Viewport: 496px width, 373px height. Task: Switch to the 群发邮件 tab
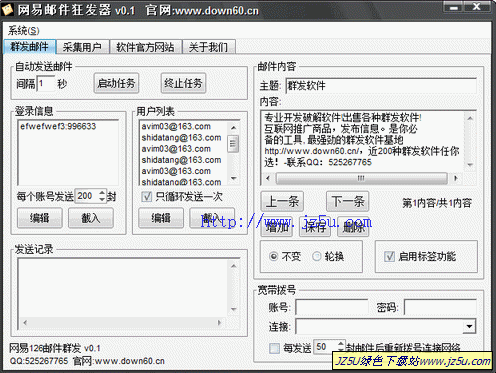pyautogui.click(x=29, y=47)
